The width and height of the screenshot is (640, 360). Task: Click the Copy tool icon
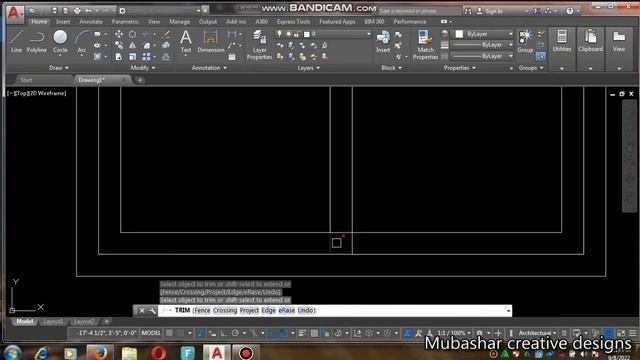[119, 45]
